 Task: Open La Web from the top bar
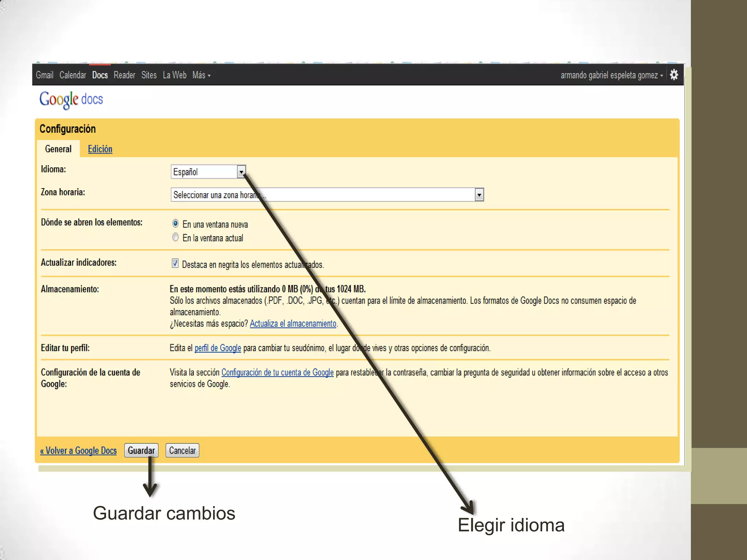pyautogui.click(x=174, y=75)
